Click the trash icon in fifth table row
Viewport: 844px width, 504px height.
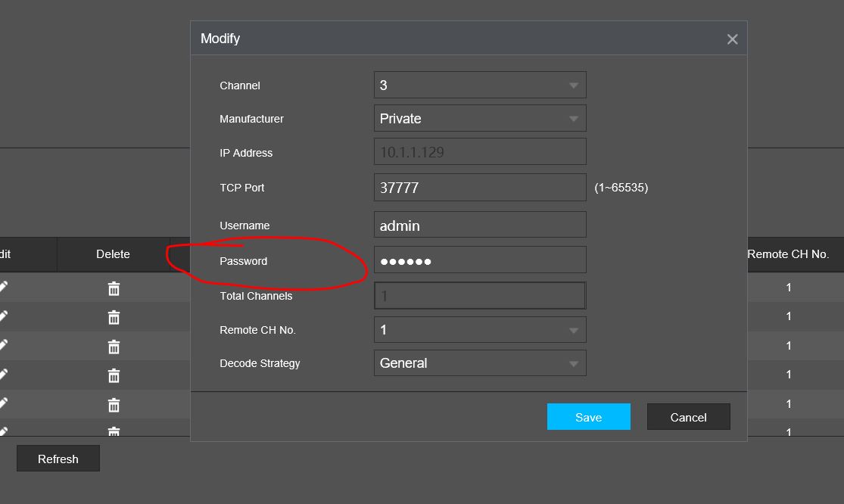pyautogui.click(x=114, y=405)
